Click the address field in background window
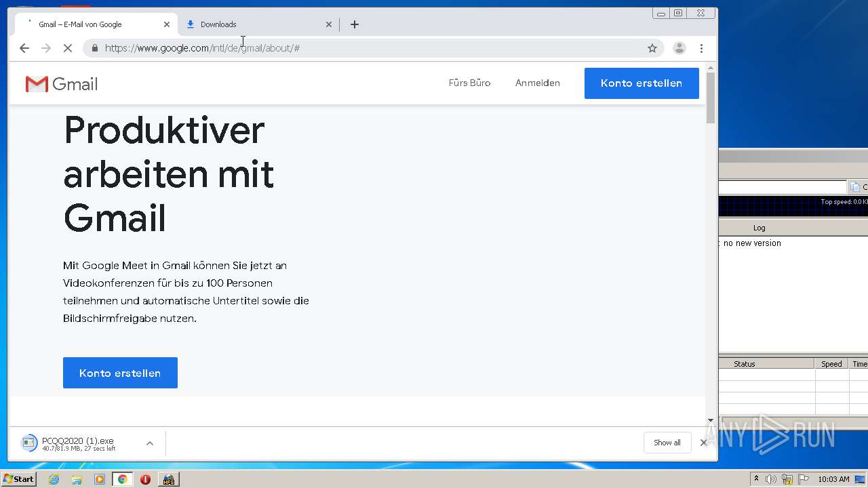Image resolution: width=868 pixels, height=488 pixels. (783, 187)
